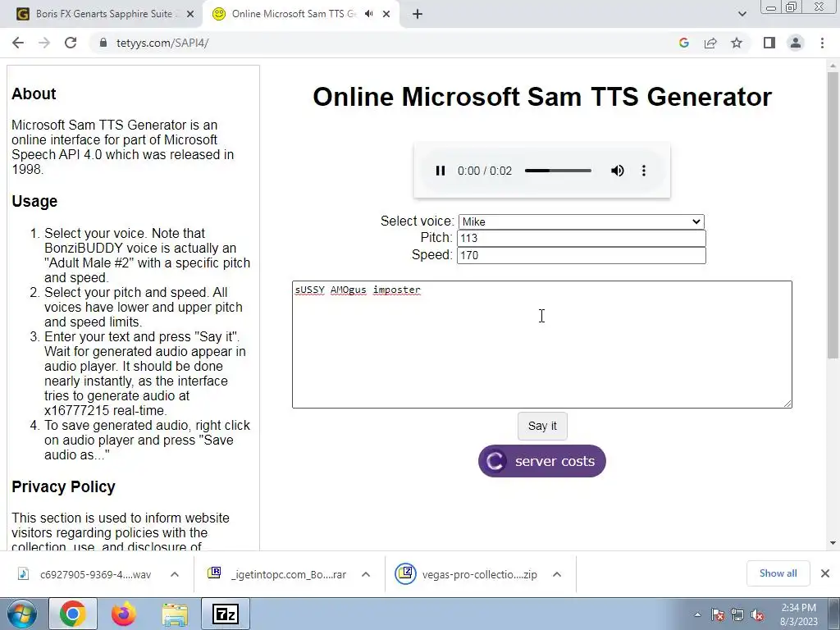Open the Chrome profile menu
This screenshot has height=630, width=840.
click(x=796, y=43)
